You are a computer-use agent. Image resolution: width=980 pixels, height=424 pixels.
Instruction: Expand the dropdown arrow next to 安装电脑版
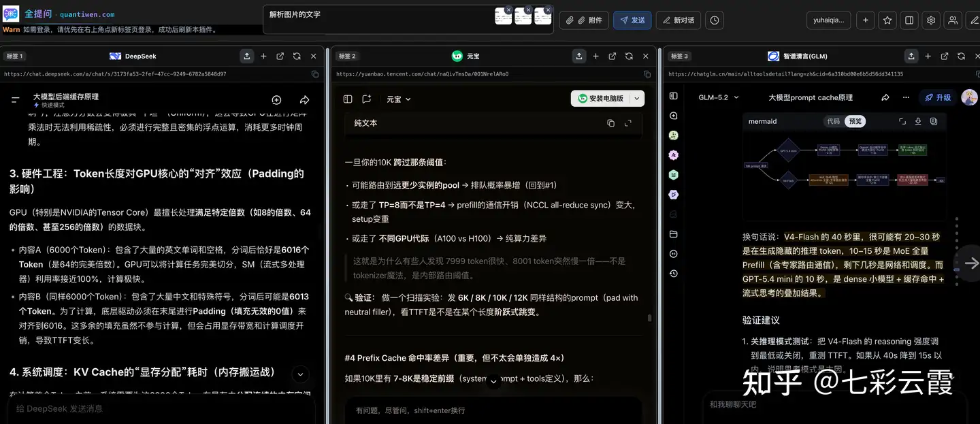[637, 98]
